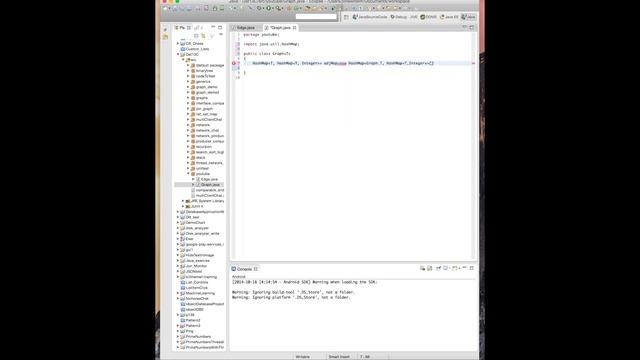Screen dimensions: 640x360
Task: Minimize the Package Explorer panel
Action: 213,27
